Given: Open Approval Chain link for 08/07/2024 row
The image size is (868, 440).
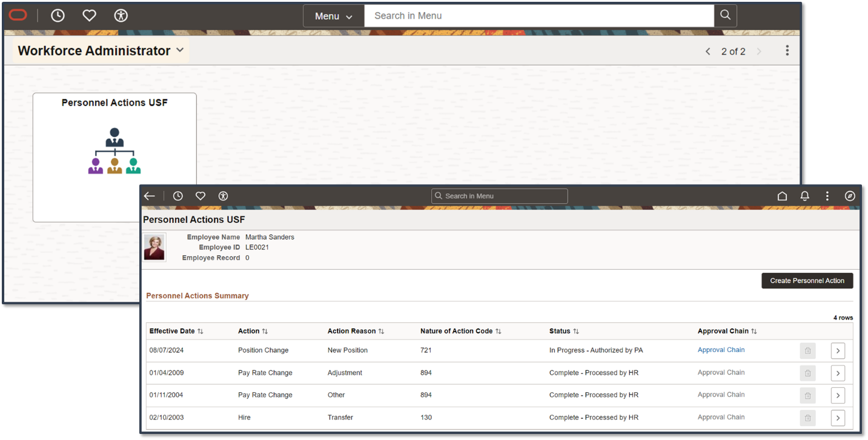Looking at the screenshot, I should click(721, 350).
